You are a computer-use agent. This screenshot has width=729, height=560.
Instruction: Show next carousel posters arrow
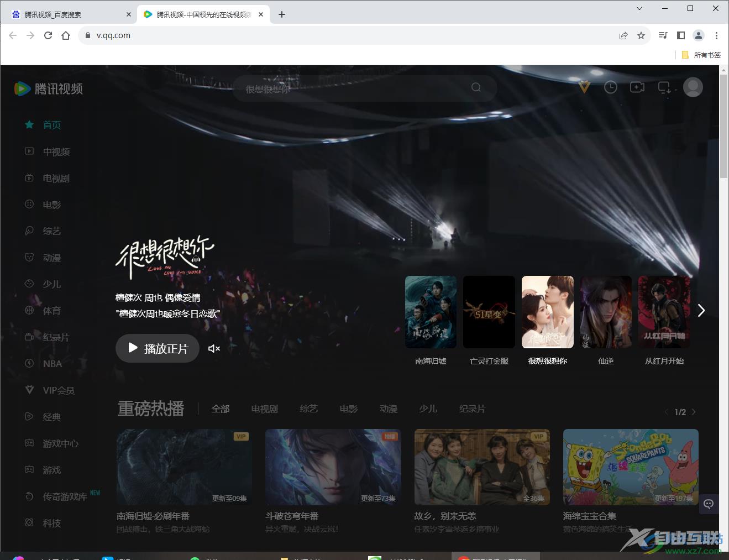click(701, 311)
